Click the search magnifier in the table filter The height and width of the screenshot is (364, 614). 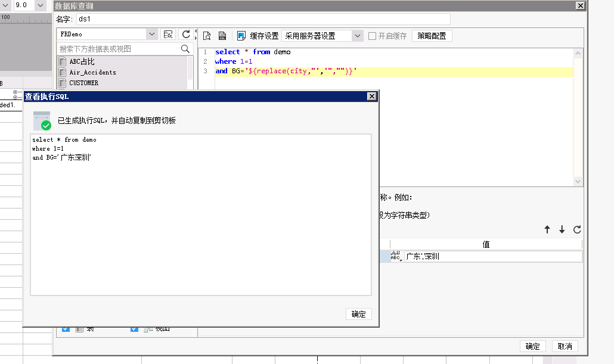[185, 49]
